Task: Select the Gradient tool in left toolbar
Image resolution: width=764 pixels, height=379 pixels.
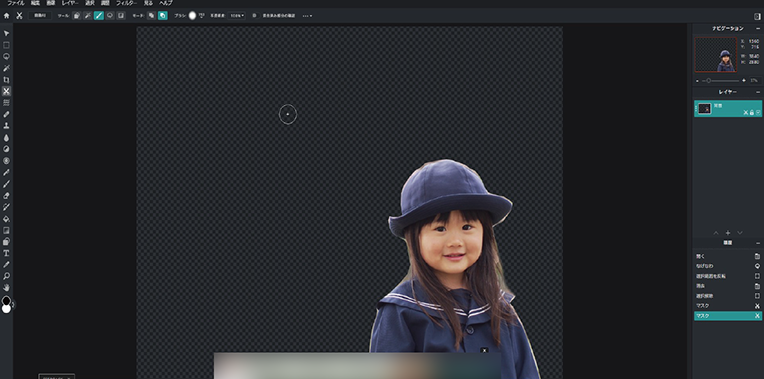Action: pyautogui.click(x=6, y=230)
